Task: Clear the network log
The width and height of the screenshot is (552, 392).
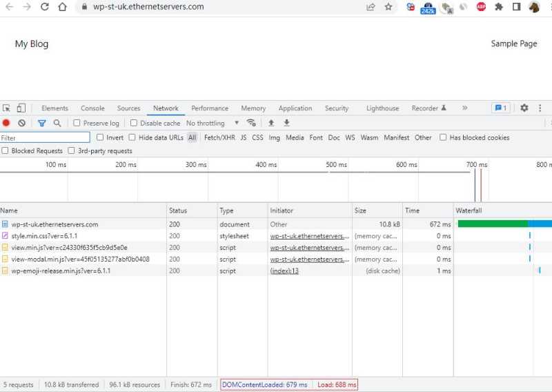Action: pos(22,123)
